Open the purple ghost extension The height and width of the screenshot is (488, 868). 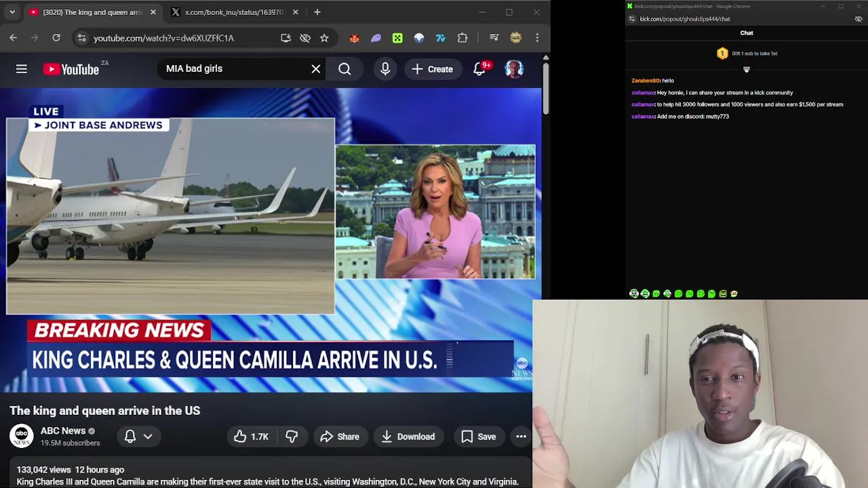[376, 38]
